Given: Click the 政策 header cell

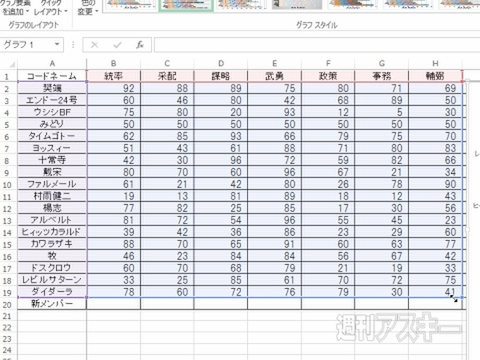Looking at the screenshot, I should pyautogui.click(x=328, y=76).
